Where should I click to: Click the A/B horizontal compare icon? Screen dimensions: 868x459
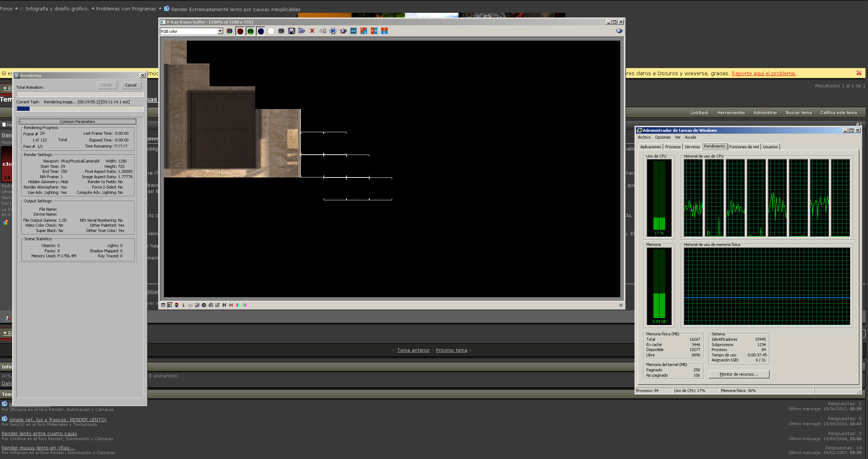pyautogui.click(x=374, y=31)
